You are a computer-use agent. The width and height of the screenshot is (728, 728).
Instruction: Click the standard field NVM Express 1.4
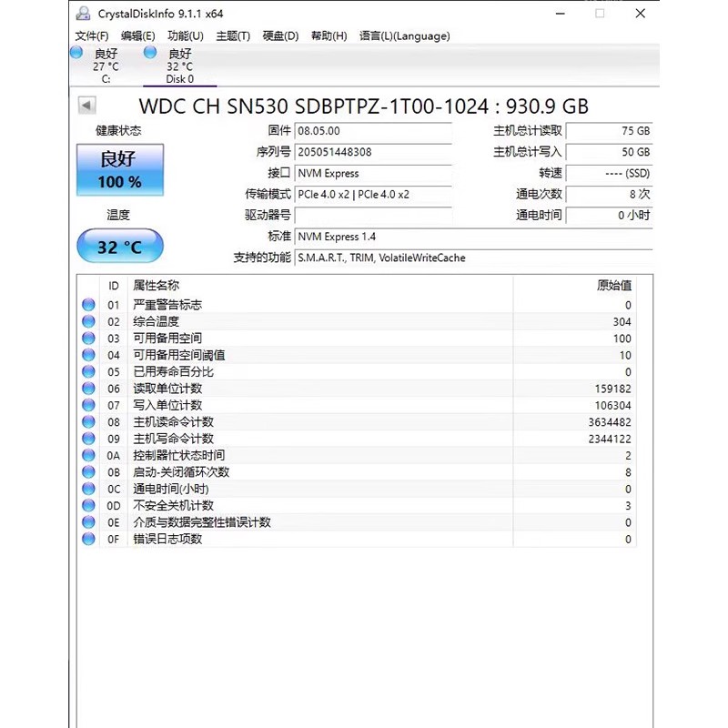click(473, 237)
